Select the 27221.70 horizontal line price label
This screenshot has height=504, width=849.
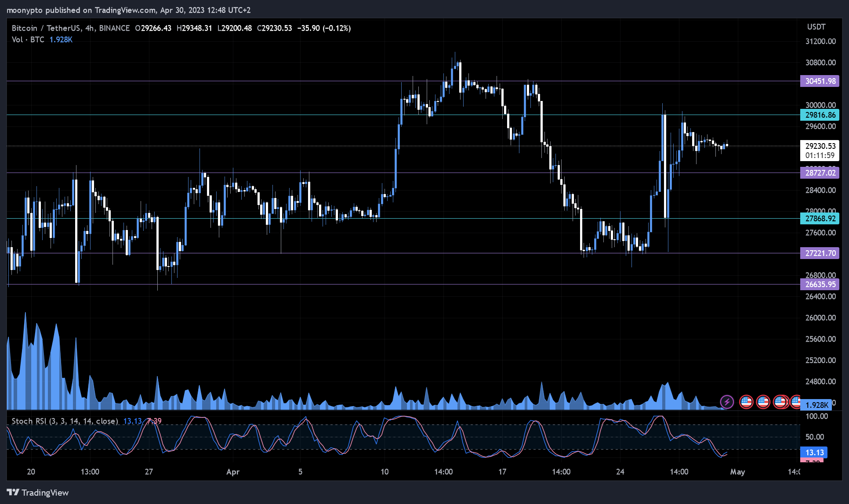pyautogui.click(x=820, y=253)
